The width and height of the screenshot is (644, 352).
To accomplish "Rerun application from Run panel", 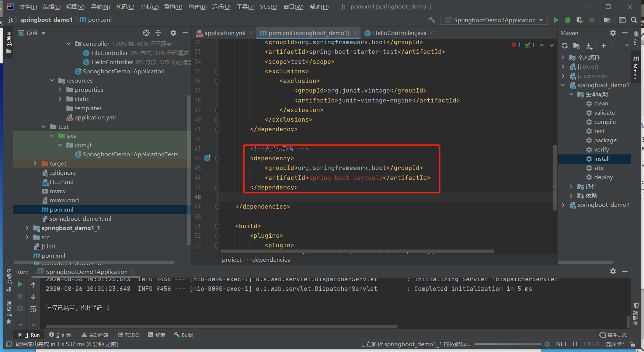I will (x=20, y=284).
